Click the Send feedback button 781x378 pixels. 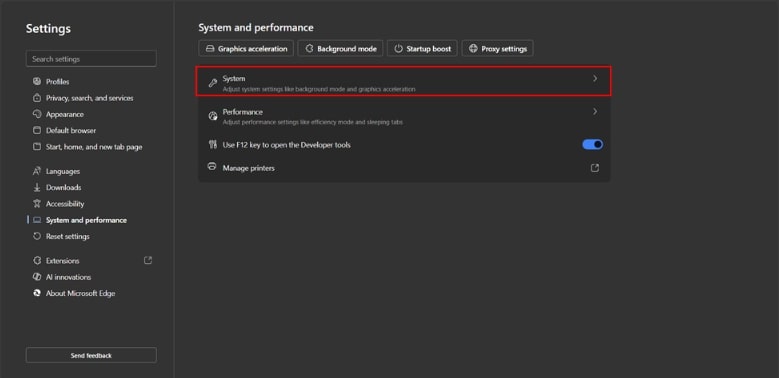click(91, 355)
